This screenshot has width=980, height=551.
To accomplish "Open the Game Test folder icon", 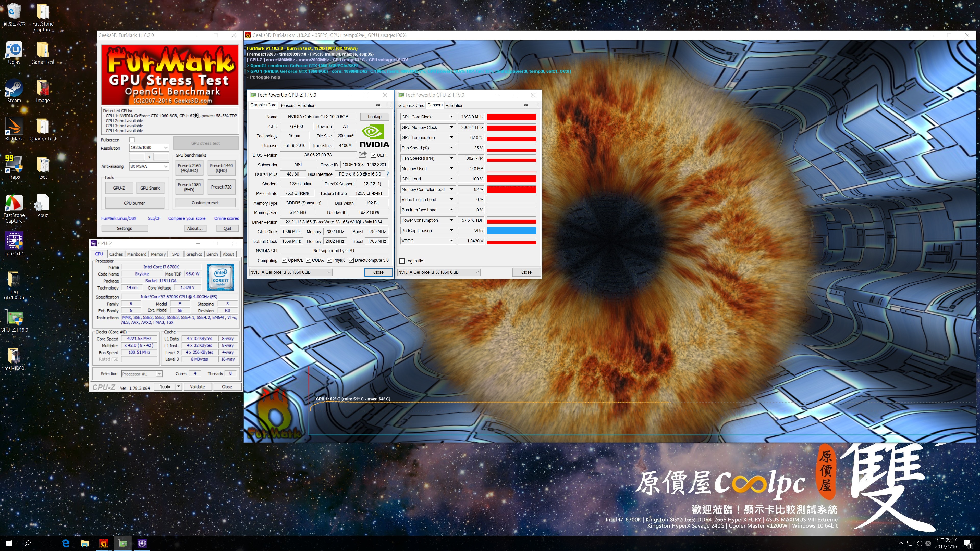I will point(43,53).
